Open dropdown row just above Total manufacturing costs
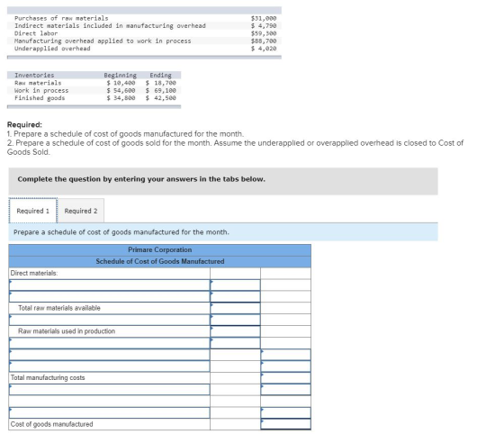 coord(110,366)
